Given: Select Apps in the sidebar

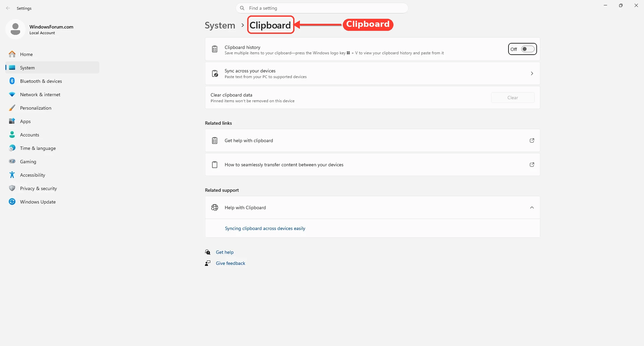Looking at the screenshot, I should coord(52,121).
